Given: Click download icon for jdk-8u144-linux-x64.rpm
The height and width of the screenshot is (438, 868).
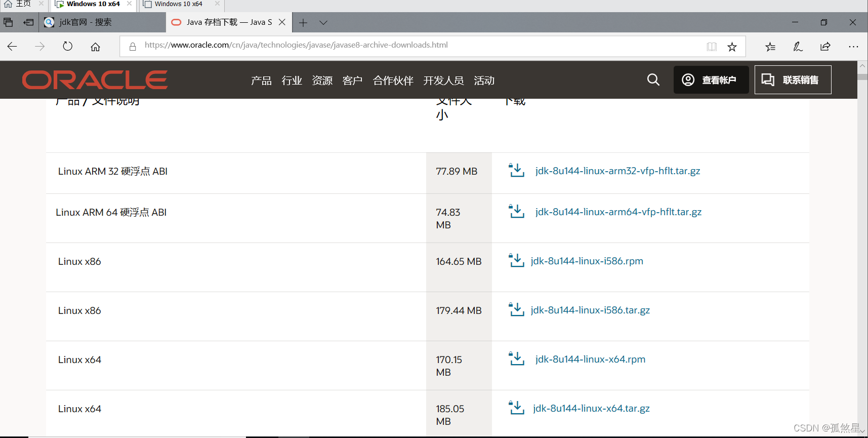Looking at the screenshot, I should pos(516,359).
